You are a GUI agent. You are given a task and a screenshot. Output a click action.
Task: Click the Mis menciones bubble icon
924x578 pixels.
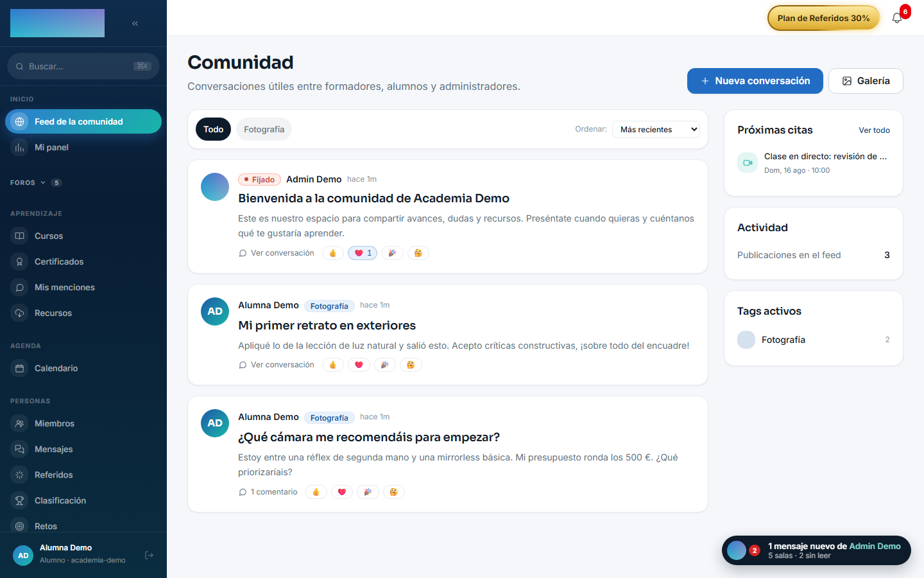(20, 287)
